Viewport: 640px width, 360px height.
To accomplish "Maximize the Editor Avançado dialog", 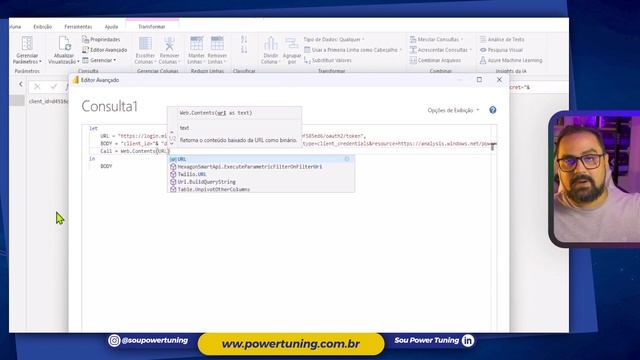I will (479, 80).
